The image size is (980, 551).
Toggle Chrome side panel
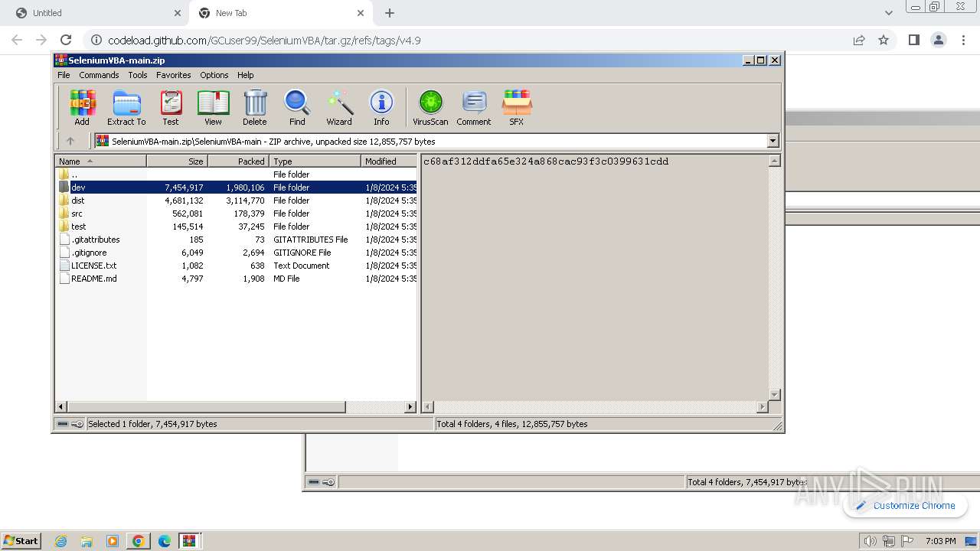pos(913,40)
